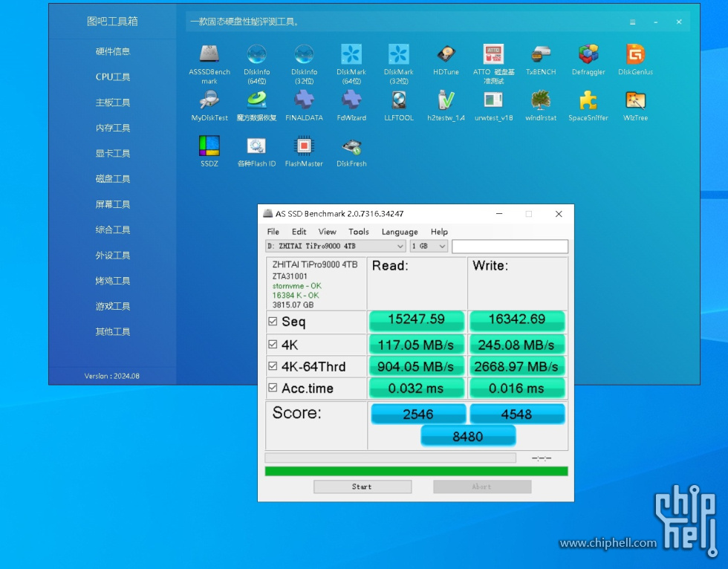Select 磁盘工具 in the sidebar
Screen dimensions: 728x569
point(113,179)
